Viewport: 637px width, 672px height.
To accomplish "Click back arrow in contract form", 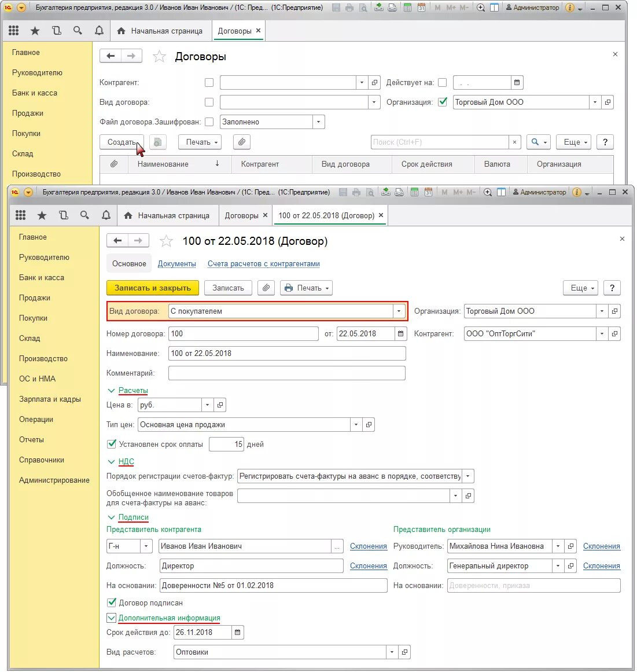I will [117, 240].
